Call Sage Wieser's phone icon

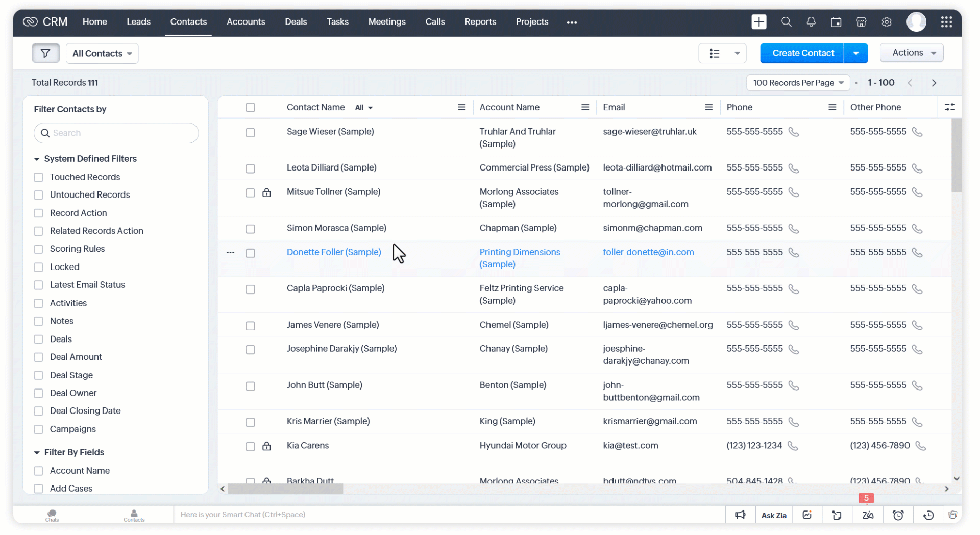pyautogui.click(x=793, y=132)
